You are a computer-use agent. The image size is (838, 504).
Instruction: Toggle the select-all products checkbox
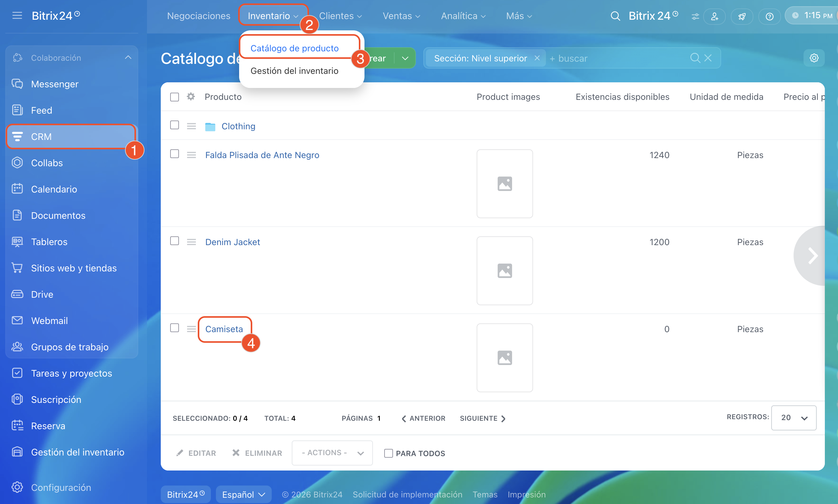click(x=175, y=97)
